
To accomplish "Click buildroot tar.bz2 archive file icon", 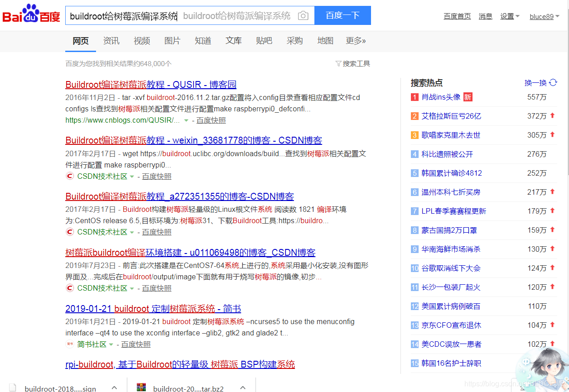I will coord(141,387).
